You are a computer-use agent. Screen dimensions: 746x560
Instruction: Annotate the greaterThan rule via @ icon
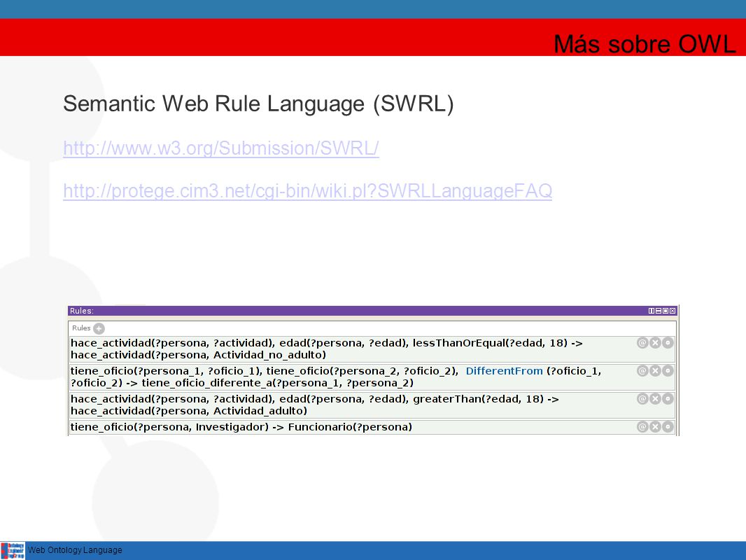[x=642, y=399]
